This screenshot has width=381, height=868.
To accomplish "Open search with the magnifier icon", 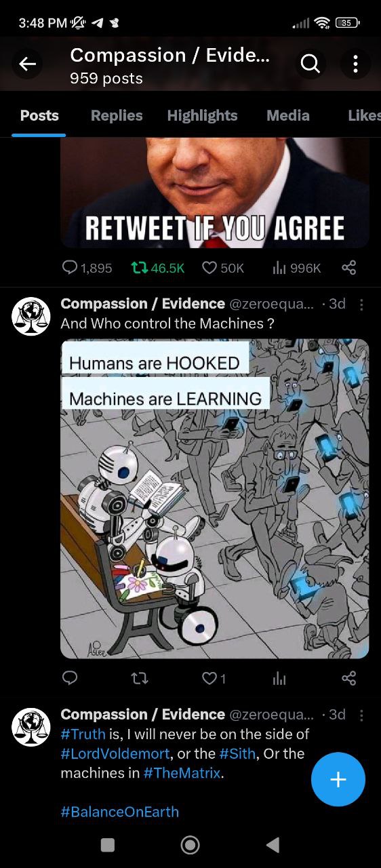I will (310, 64).
